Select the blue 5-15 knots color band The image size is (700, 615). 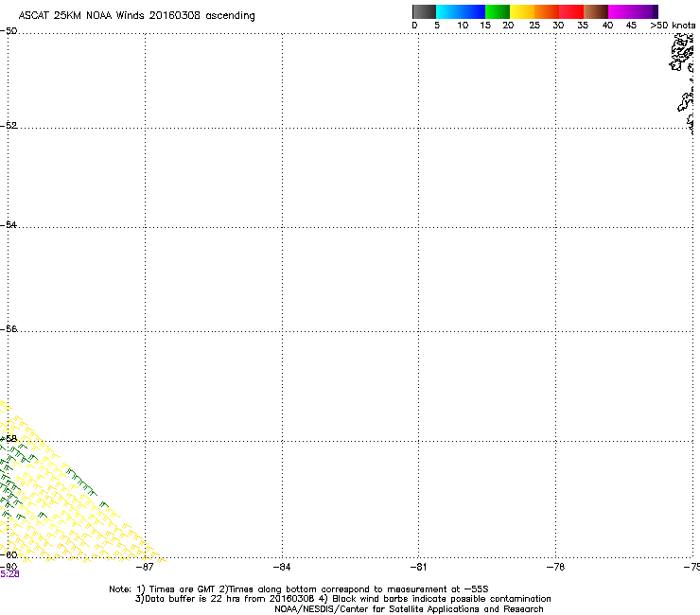click(461, 11)
